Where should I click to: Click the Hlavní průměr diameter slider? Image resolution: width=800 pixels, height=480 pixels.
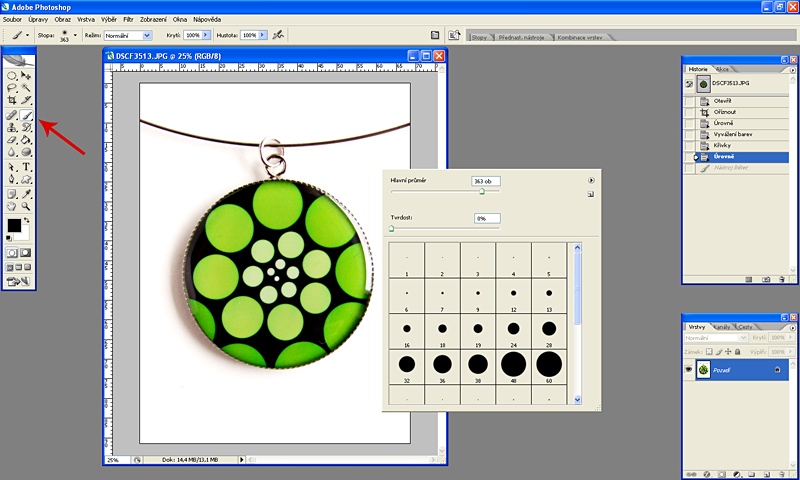point(482,191)
